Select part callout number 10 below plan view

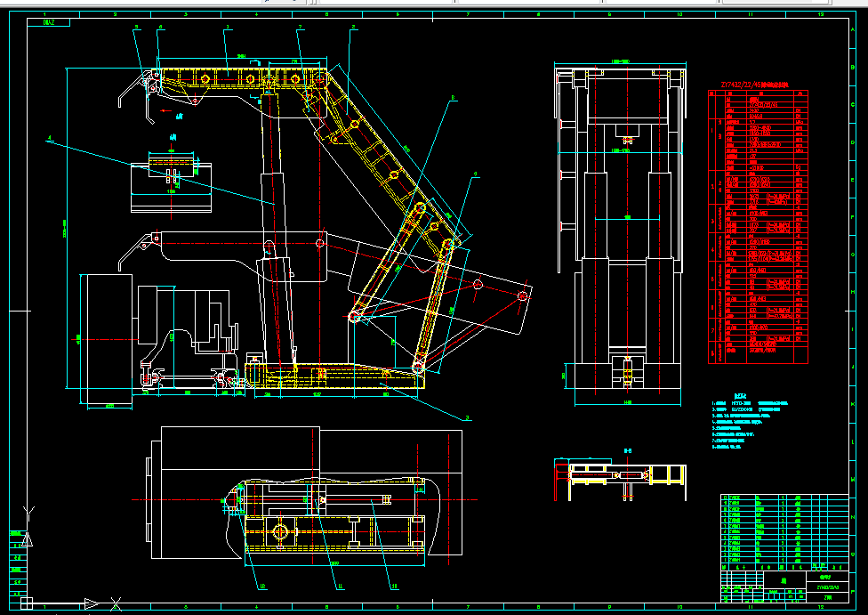(394, 586)
